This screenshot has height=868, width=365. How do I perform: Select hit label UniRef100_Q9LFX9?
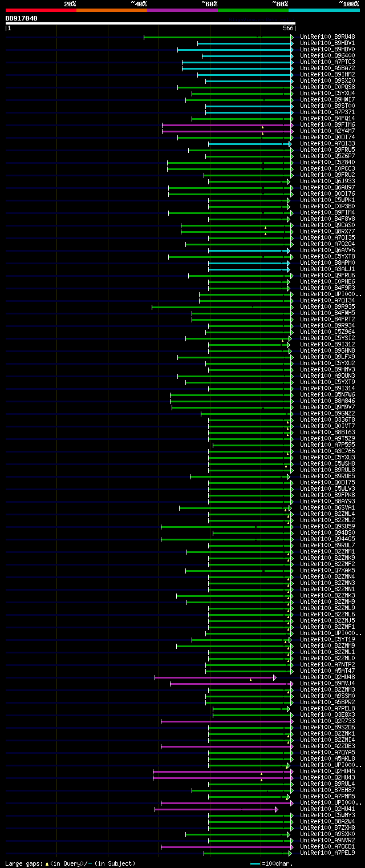[327, 357]
